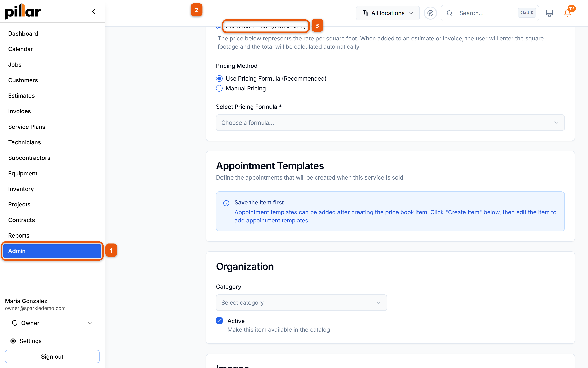The height and width of the screenshot is (368, 588).
Task: Open the compass guide icon
Action: click(430, 13)
